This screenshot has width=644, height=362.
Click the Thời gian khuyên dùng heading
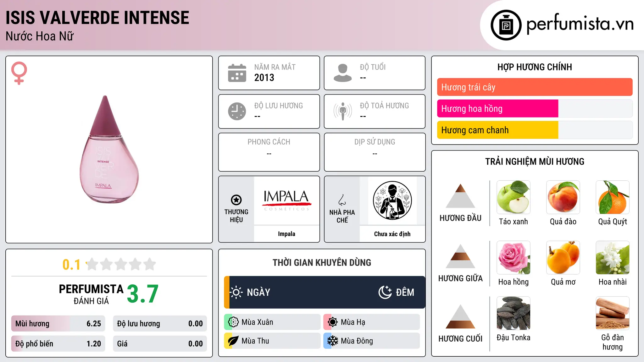tap(322, 262)
